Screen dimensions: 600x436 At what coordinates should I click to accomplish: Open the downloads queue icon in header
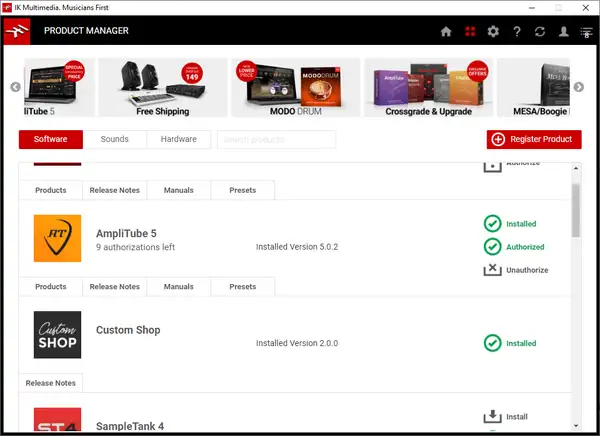(x=586, y=32)
